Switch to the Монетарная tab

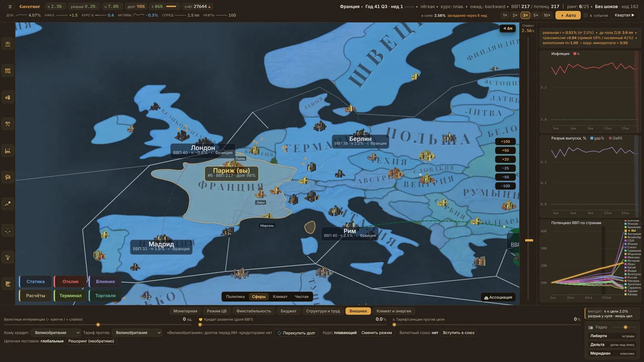tap(185, 311)
